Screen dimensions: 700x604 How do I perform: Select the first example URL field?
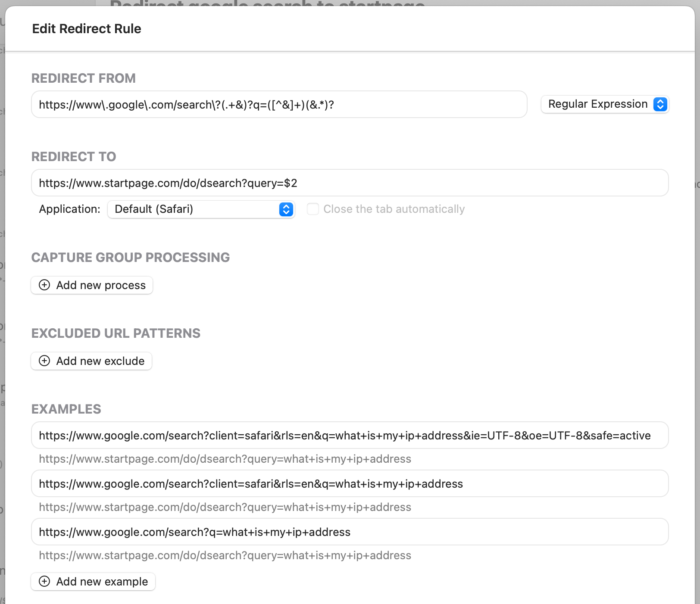(x=349, y=435)
